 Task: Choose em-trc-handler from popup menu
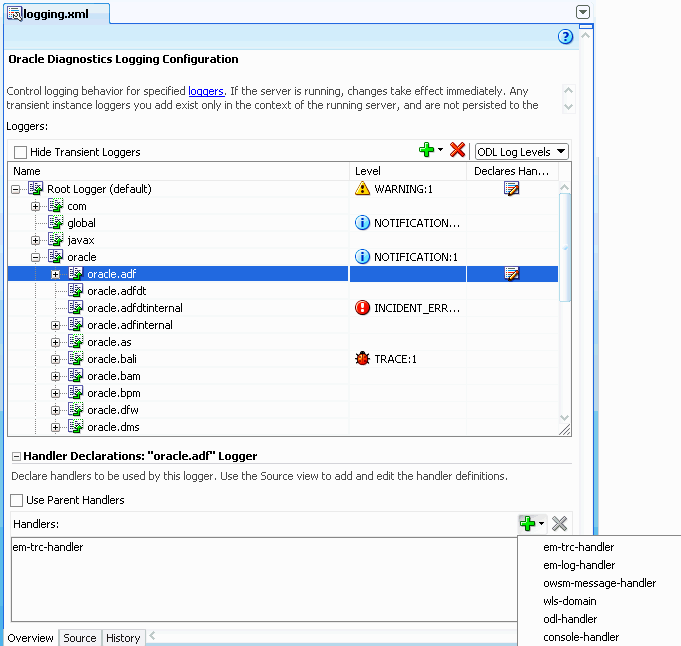[x=579, y=547]
